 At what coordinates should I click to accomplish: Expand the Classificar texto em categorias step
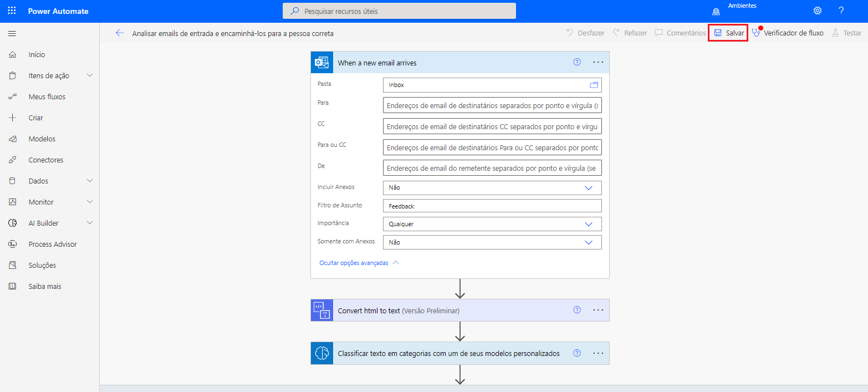[460, 353]
